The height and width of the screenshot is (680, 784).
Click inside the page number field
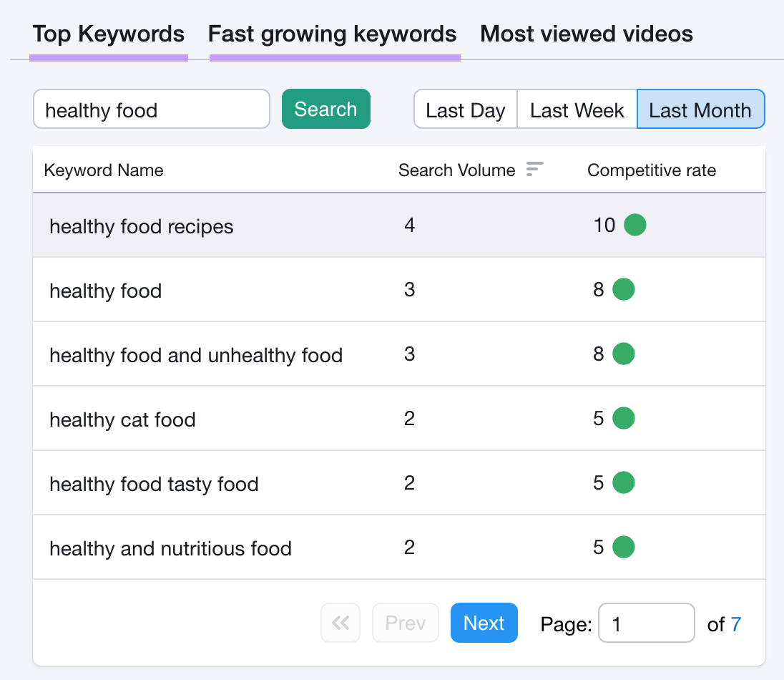coord(646,623)
